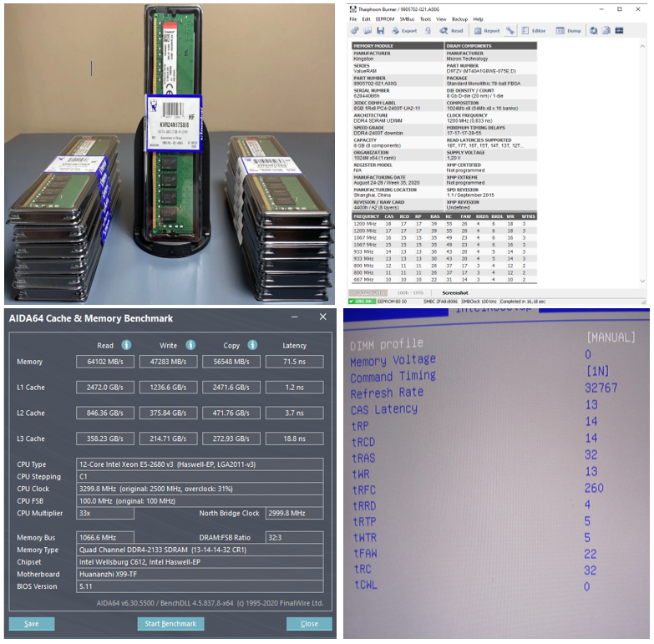This screenshot has width=654, height=644.
Task: Click the Motherboard field Huananzhi X99-TF
Action: tap(200, 575)
